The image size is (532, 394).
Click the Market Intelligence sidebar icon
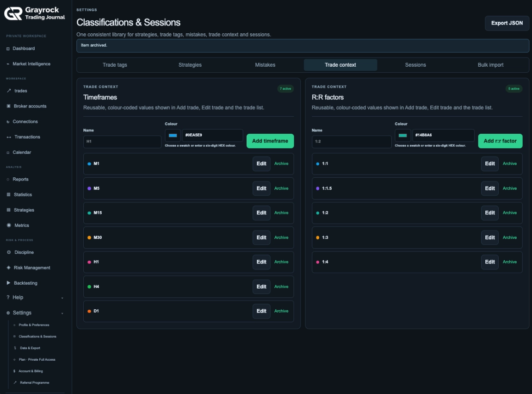tap(8, 64)
